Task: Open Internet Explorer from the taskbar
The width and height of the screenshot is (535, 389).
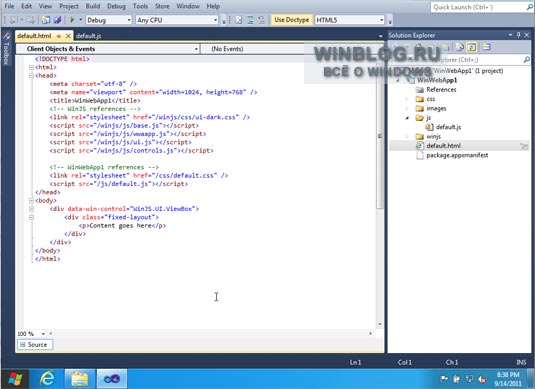Action: (x=47, y=379)
